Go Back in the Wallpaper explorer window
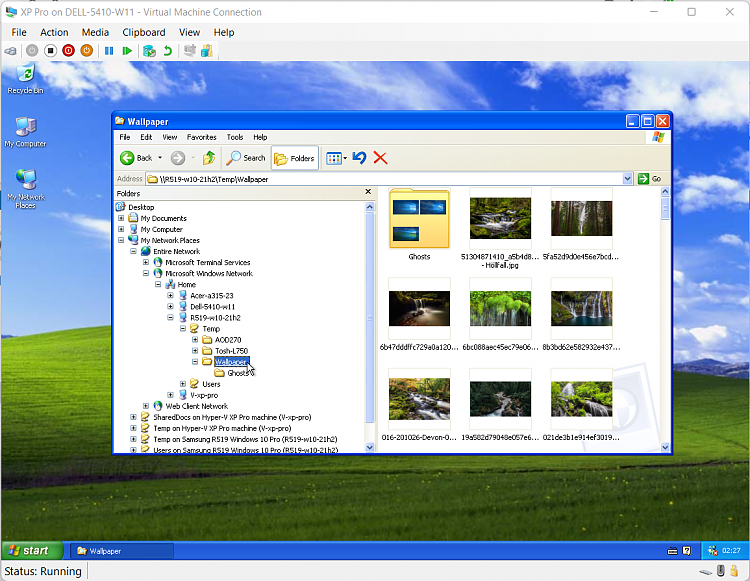750x581 pixels. coord(136,158)
